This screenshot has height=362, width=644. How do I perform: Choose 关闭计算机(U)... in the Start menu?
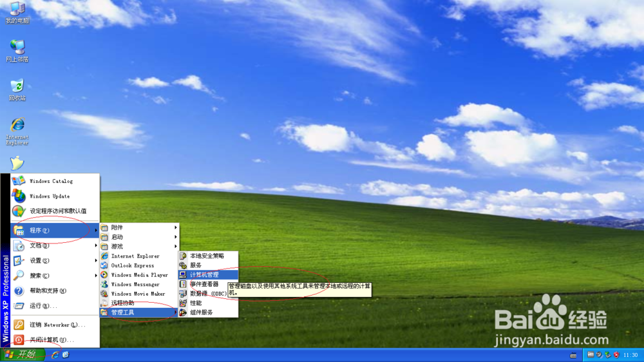tap(55, 340)
